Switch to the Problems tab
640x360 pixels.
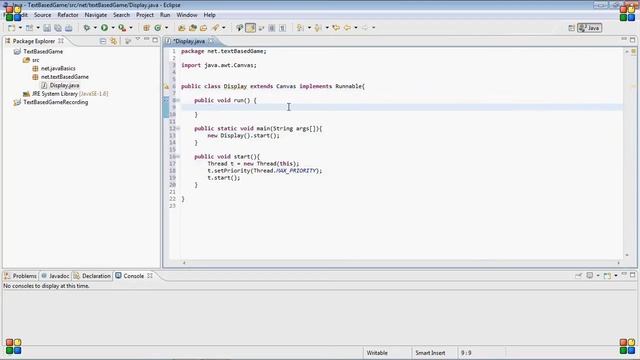click(x=20, y=276)
